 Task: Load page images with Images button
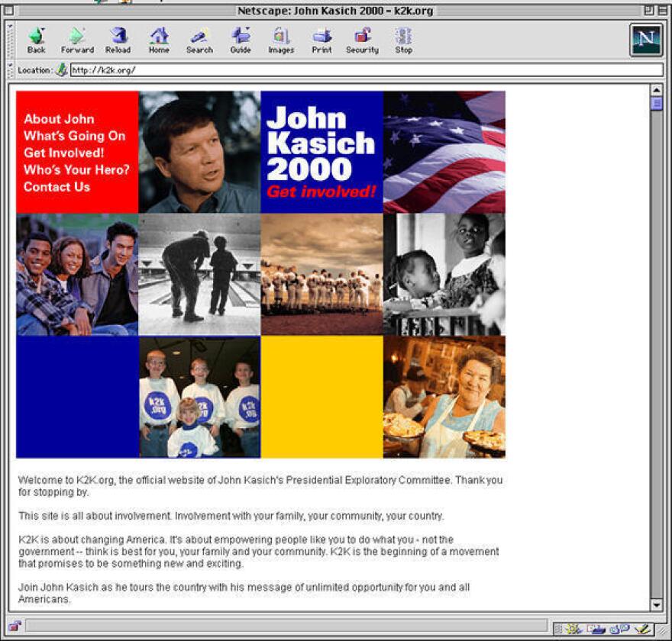[x=281, y=40]
